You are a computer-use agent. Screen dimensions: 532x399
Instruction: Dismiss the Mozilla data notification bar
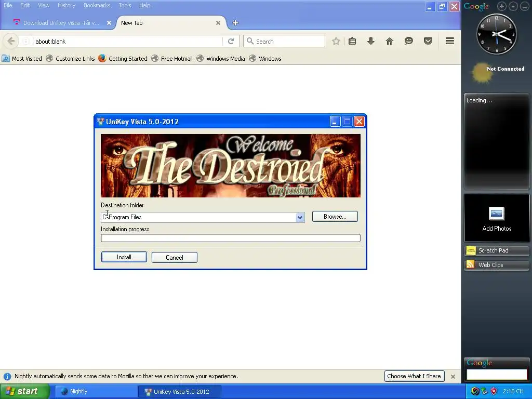click(x=453, y=376)
